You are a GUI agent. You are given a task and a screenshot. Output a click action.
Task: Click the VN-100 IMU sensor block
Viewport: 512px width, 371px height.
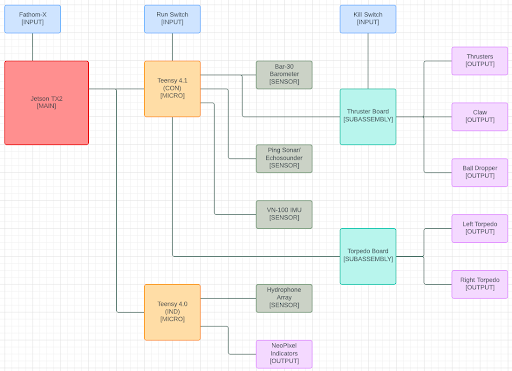284,214
